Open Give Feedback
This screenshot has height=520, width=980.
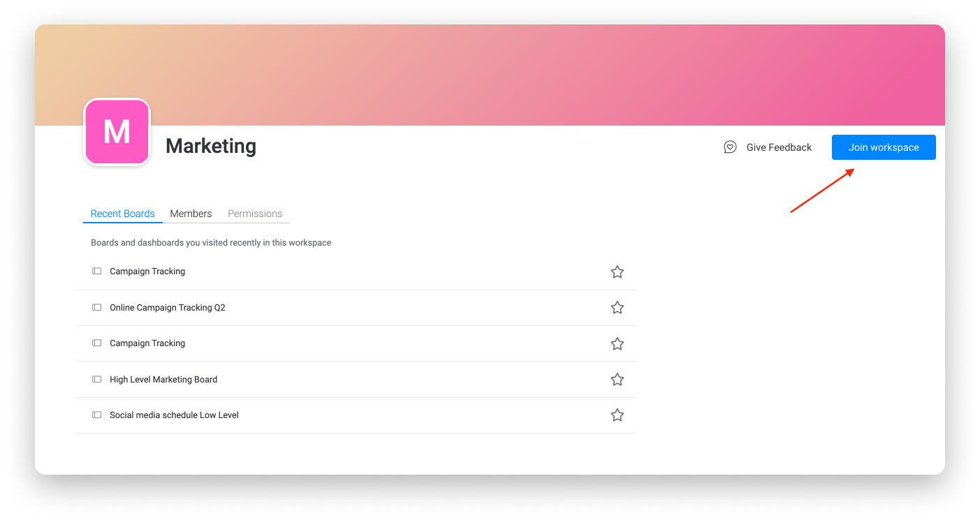coord(768,147)
